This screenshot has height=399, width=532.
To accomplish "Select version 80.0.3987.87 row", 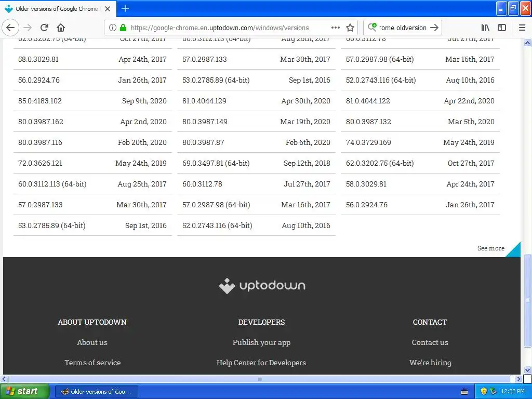I will (256, 142).
